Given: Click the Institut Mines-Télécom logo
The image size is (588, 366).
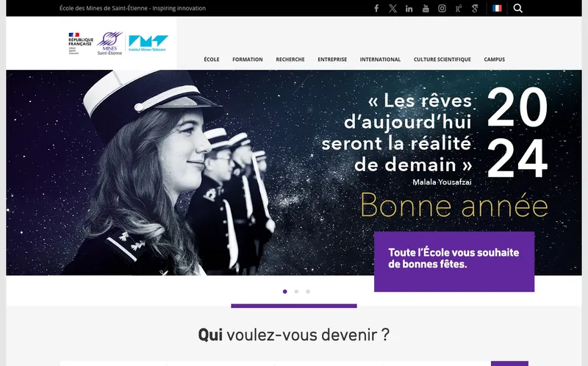Looking at the screenshot, I should click(148, 43).
